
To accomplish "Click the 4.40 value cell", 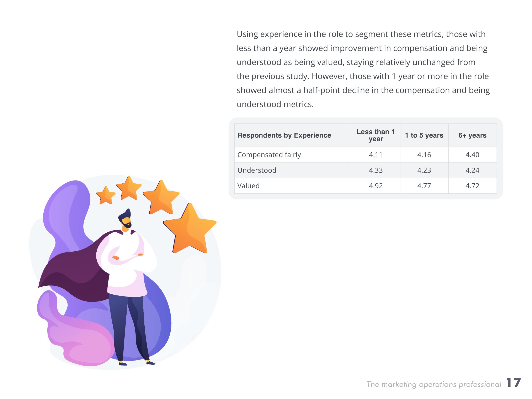I will coord(472,155).
